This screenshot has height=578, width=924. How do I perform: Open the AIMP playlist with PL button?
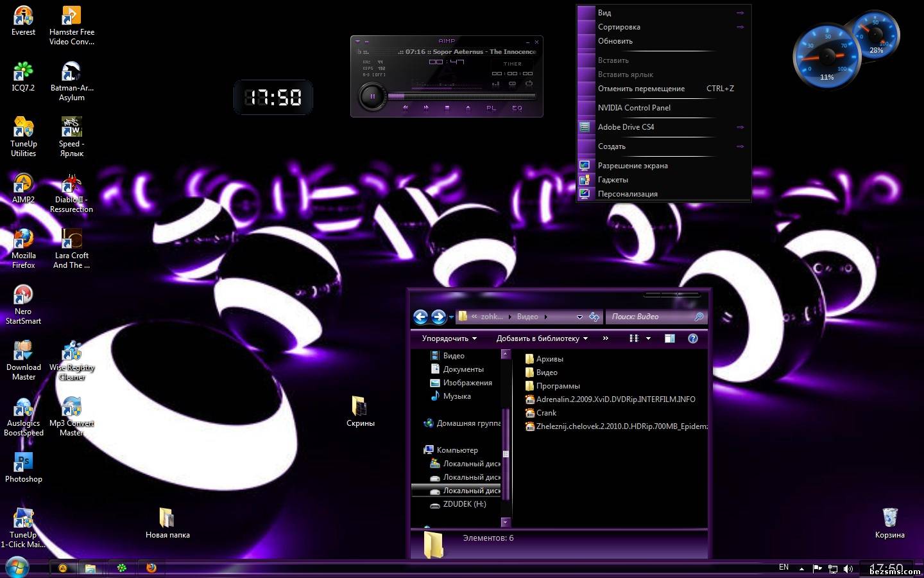pyautogui.click(x=491, y=108)
